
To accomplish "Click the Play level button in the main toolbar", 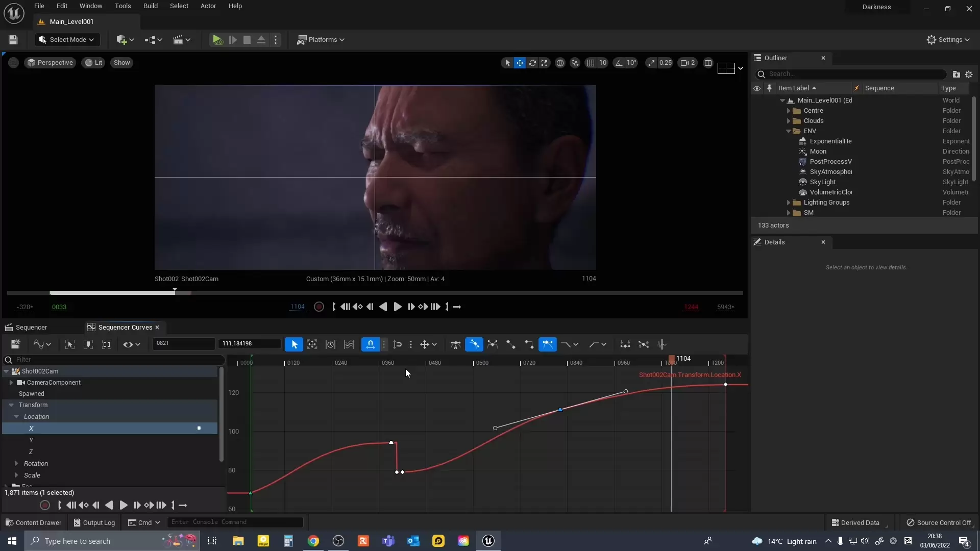I will [x=217, y=40].
